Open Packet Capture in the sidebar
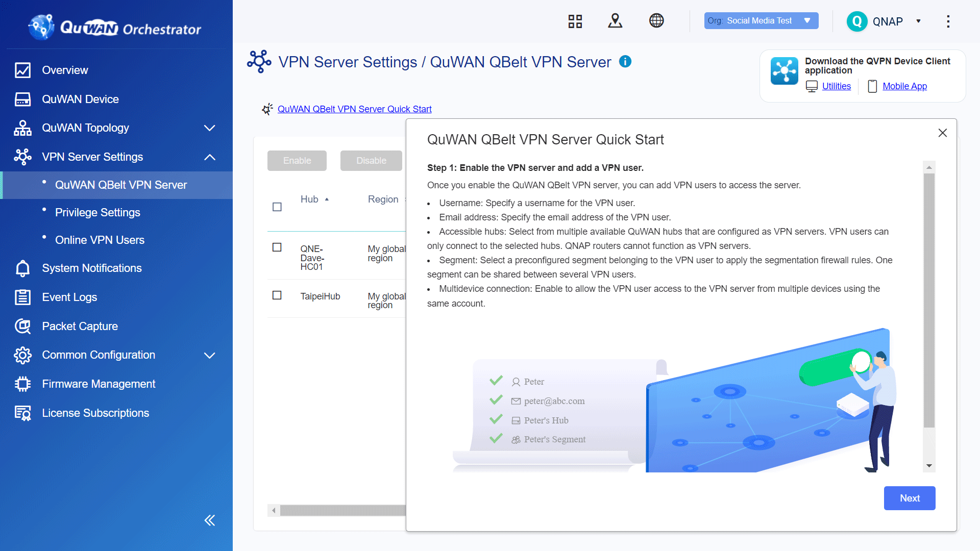Viewport: 980px width, 551px height. tap(80, 326)
